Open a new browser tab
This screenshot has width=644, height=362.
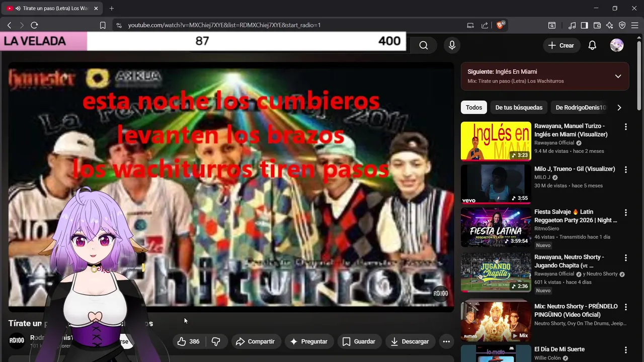click(x=112, y=9)
